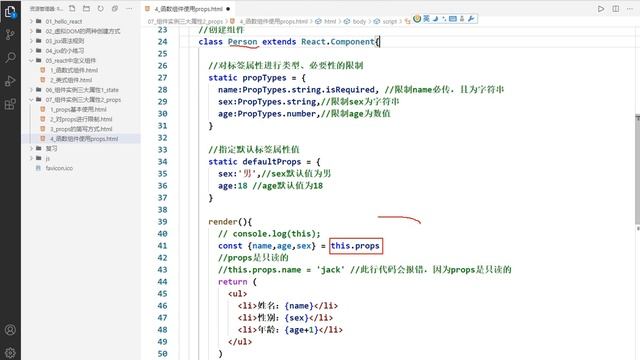This screenshot has width=640, height=360.
Task: Toggle IME half/full width moon icon
Action: 435,18
